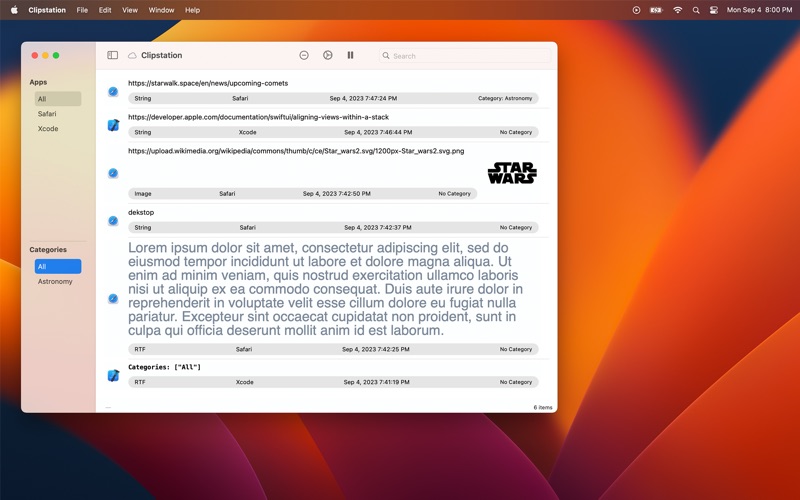Select All under the Apps section
The height and width of the screenshot is (500, 800).
pyautogui.click(x=58, y=99)
